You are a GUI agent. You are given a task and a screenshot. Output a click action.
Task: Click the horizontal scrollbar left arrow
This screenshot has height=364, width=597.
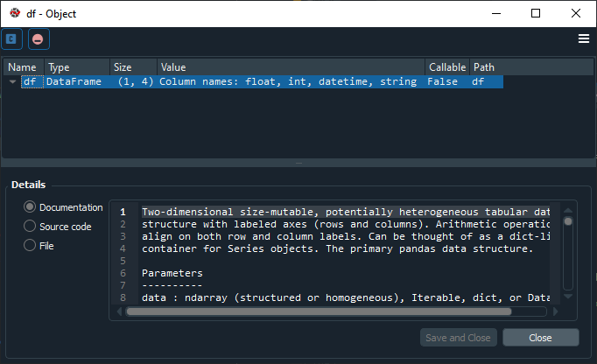coord(119,311)
